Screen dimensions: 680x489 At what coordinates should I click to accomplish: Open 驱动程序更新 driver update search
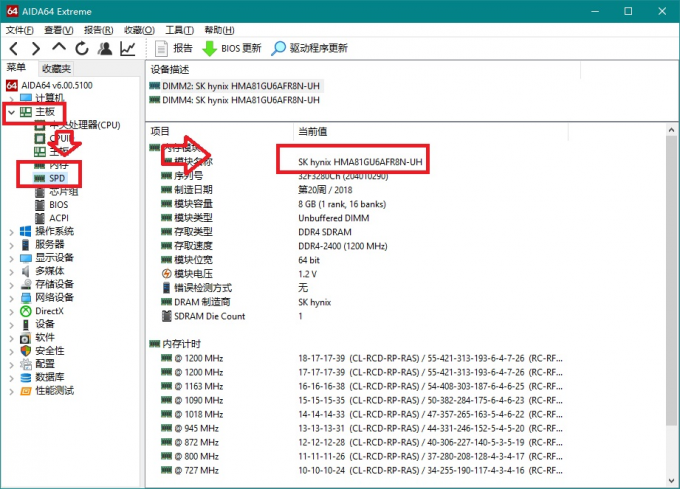[x=308, y=48]
